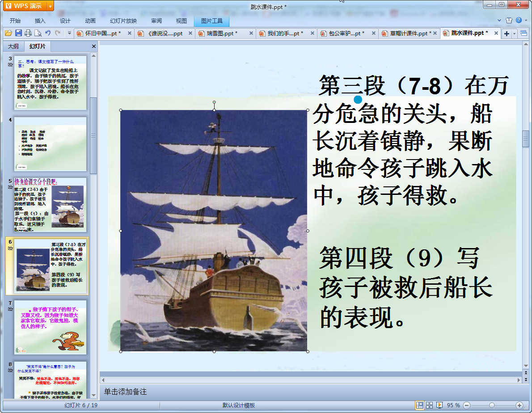Switch to the 大纲 outline pane tab
The image size is (532, 413).
tap(13, 46)
